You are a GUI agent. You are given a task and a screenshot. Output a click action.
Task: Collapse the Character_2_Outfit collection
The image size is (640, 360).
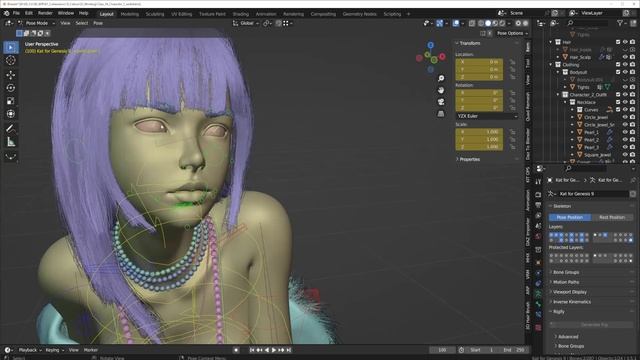[558, 95]
